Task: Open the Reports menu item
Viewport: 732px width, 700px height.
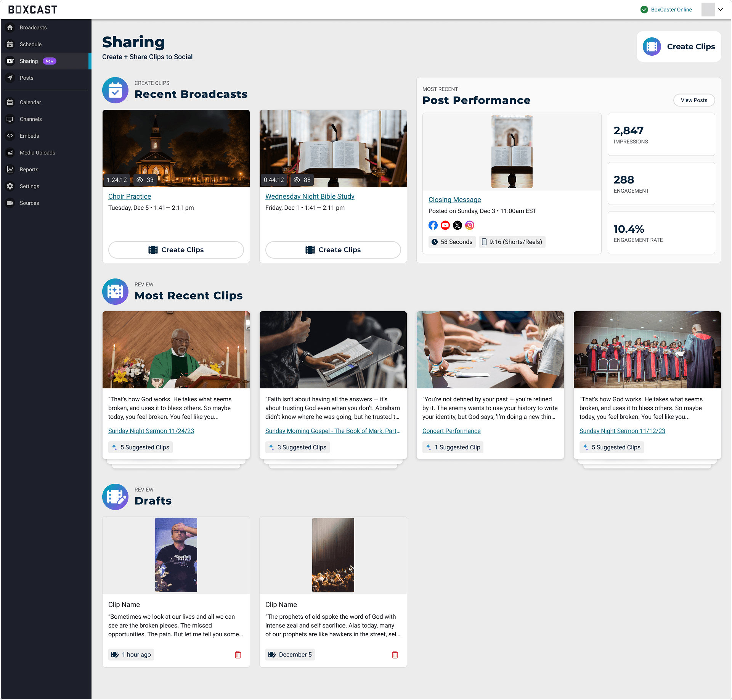Action: [x=29, y=169]
